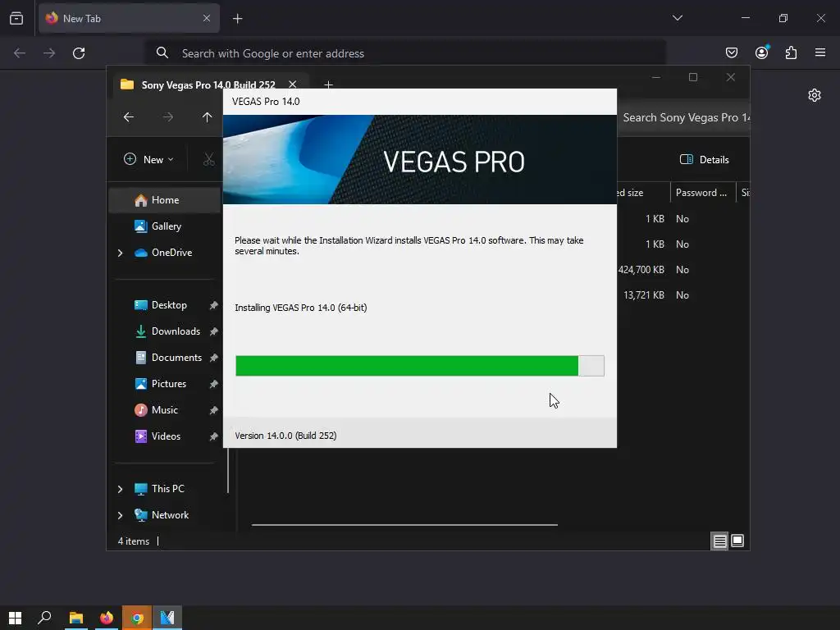This screenshot has height=630, width=840.
Task: Unpin Pictures using its pin icon
Action: 214,384
